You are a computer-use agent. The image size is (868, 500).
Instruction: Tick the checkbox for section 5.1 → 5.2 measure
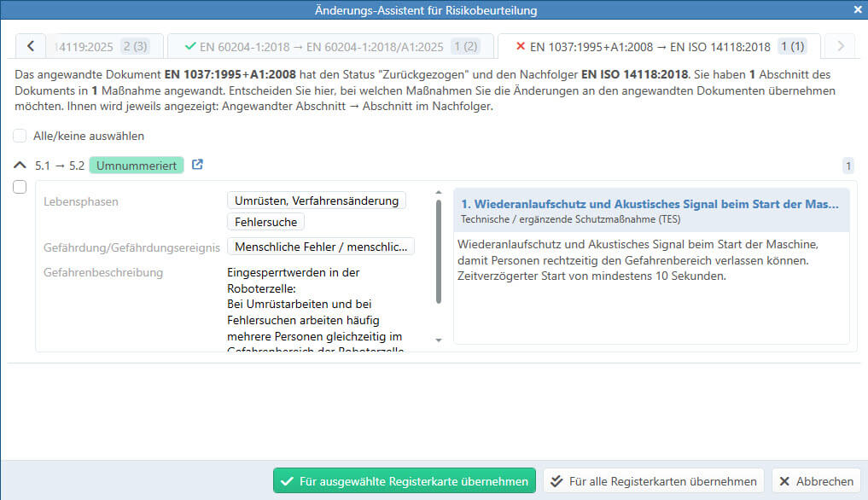click(x=20, y=187)
